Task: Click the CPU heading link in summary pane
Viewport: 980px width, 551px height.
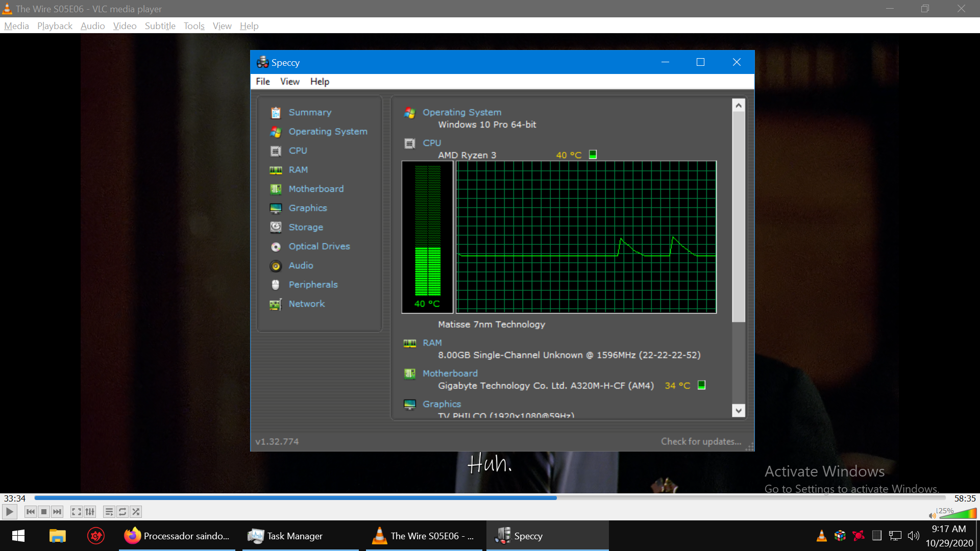Action: 432,143
